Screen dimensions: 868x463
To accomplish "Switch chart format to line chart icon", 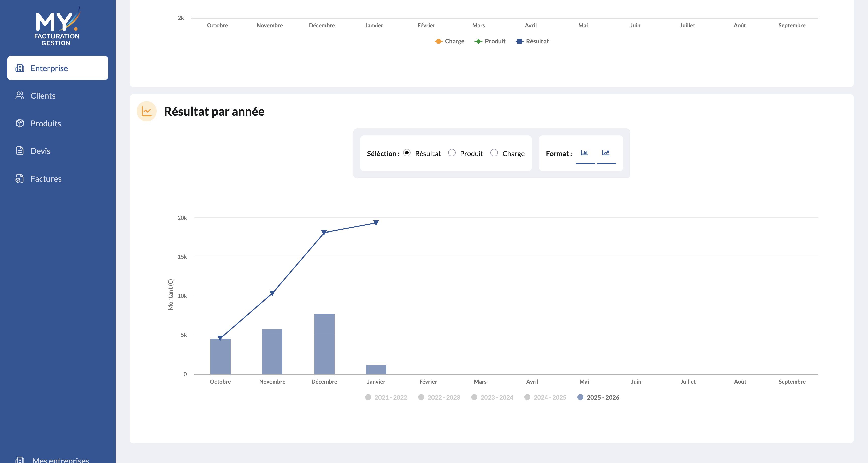I will pos(606,153).
